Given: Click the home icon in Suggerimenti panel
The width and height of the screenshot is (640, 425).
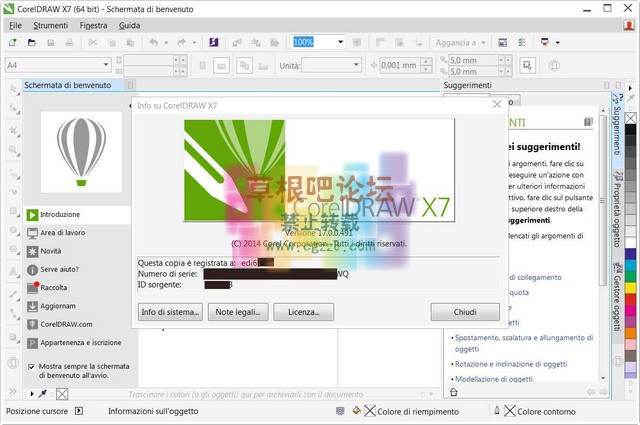Looking at the screenshot, I should coord(453,392).
